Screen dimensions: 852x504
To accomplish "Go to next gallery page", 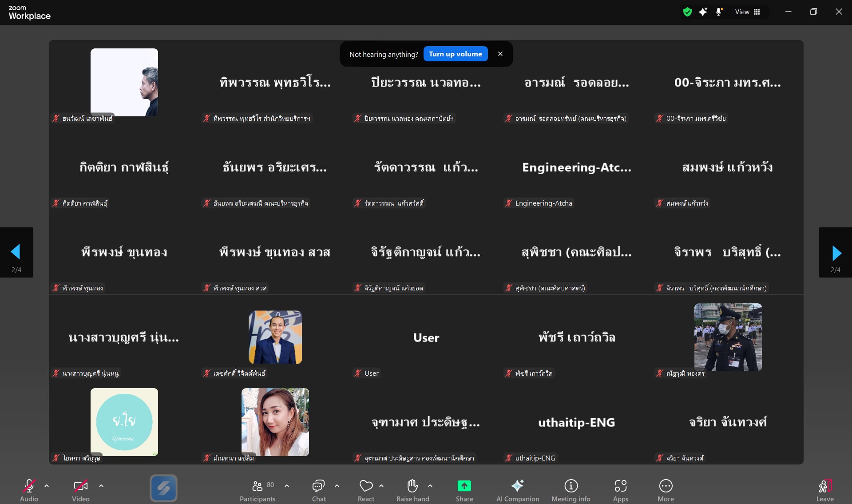I will tap(836, 253).
